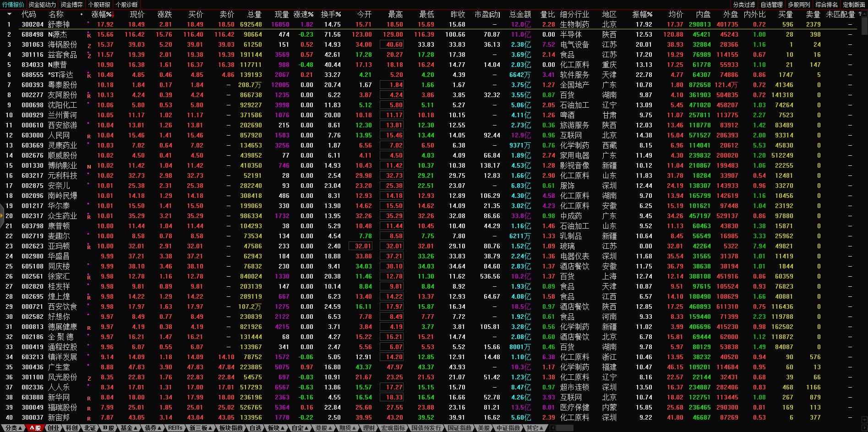Select the 科创 market tab
Image resolution: width=868 pixels, height=432 pixels.
coord(71,428)
